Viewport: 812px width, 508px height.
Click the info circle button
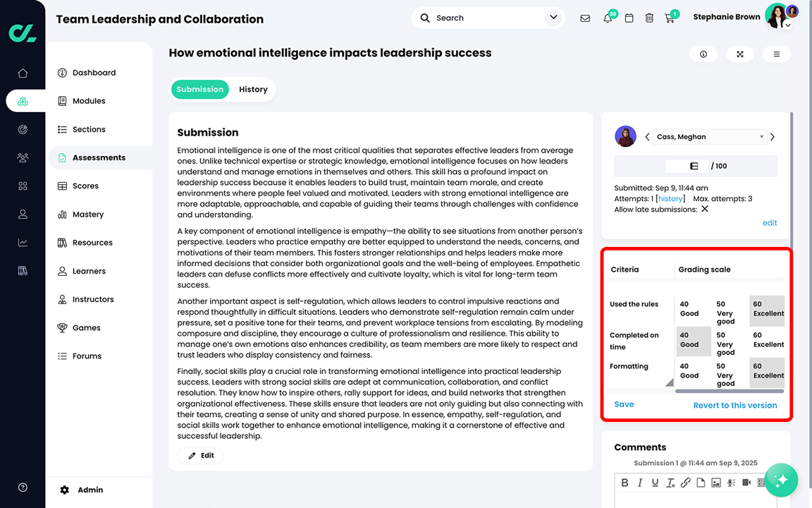(x=703, y=54)
